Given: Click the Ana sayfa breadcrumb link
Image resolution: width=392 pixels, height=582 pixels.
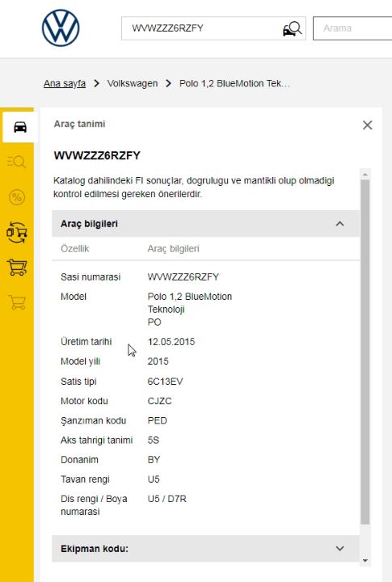Looking at the screenshot, I should [65, 83].
